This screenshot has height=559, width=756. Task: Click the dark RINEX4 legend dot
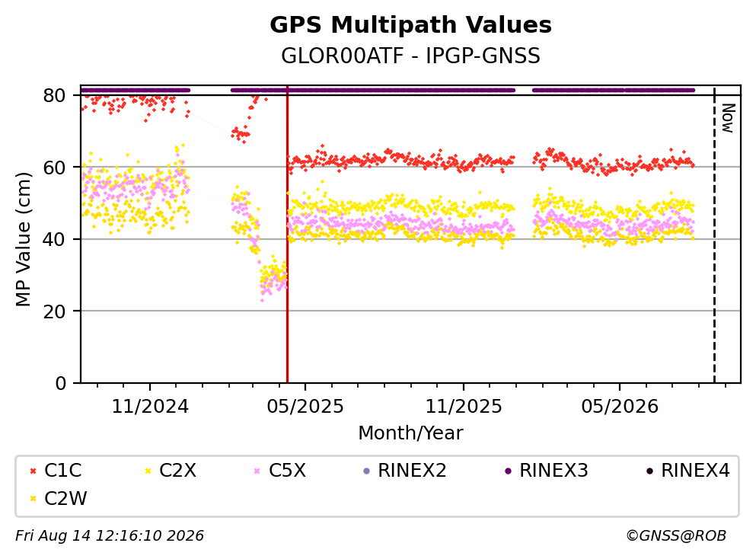[x=649, y=471]
